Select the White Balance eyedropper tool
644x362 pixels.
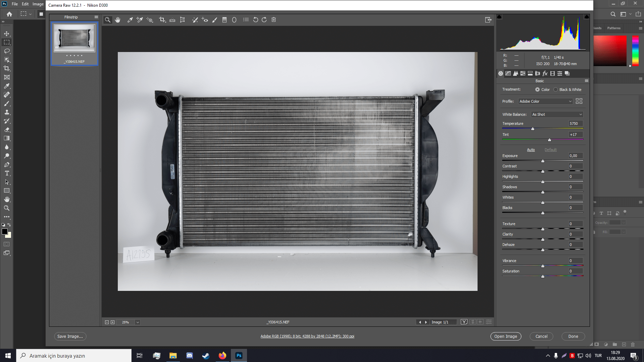[x=130, y=20]
